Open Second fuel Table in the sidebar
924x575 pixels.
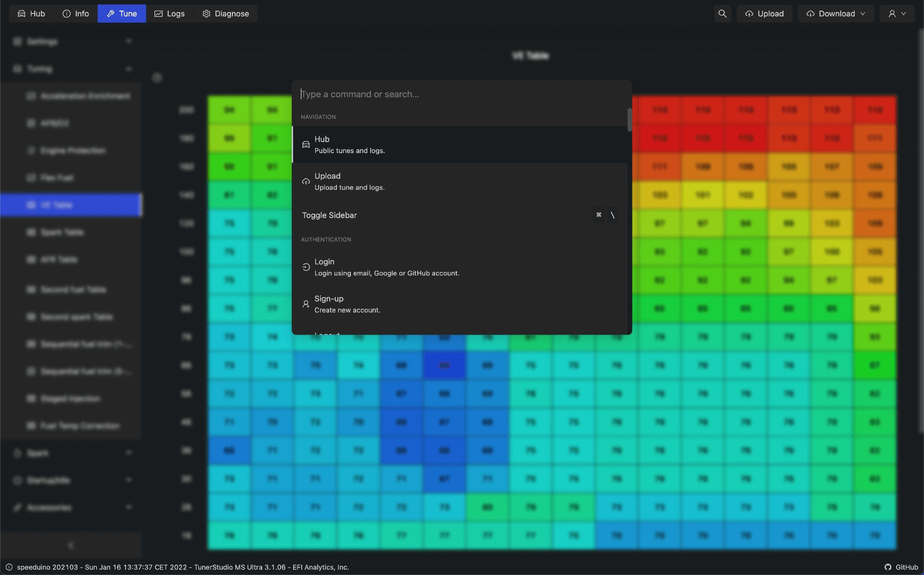[71, 289]
